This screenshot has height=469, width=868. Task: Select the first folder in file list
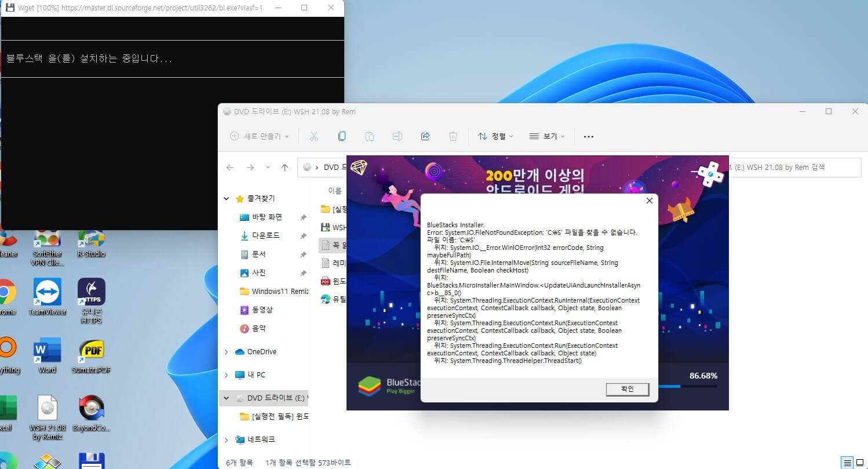[x=333, y=209]
